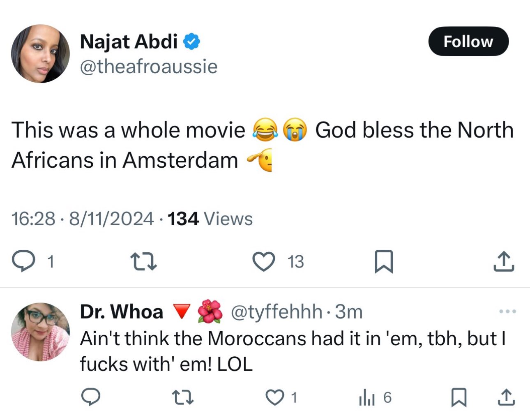Viewport: 530px width, 420px height.
Task: Like the main post with 13 likes
Action: pos(263,261)
